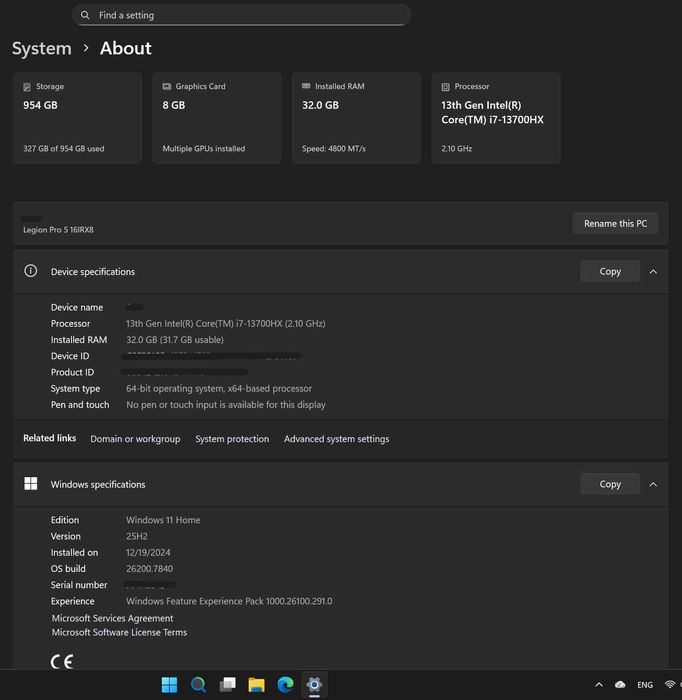
Task: Copy the Device specifications
Action: click(x=610, y=271)
